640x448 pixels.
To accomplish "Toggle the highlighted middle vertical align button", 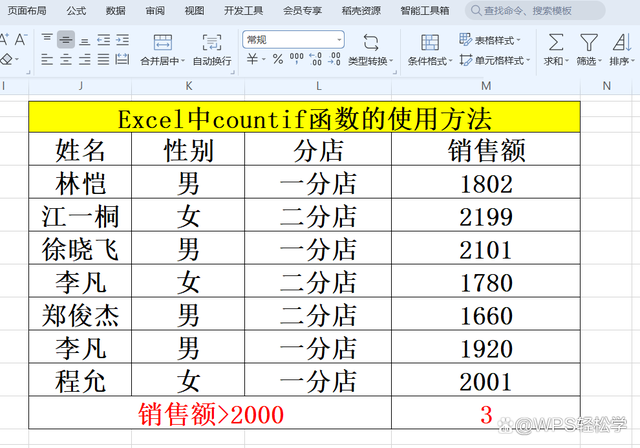I will 66,40.
